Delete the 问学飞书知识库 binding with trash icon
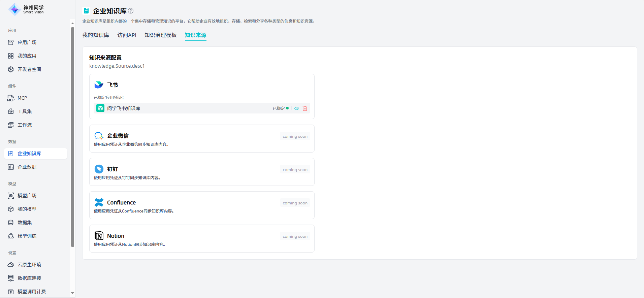This screenshot has height=298, width=644. point(305,108)
